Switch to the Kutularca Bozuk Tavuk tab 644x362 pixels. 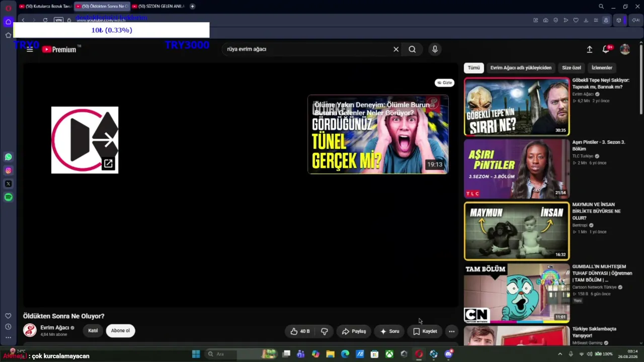pyautogui.click(x=46, y=6)
